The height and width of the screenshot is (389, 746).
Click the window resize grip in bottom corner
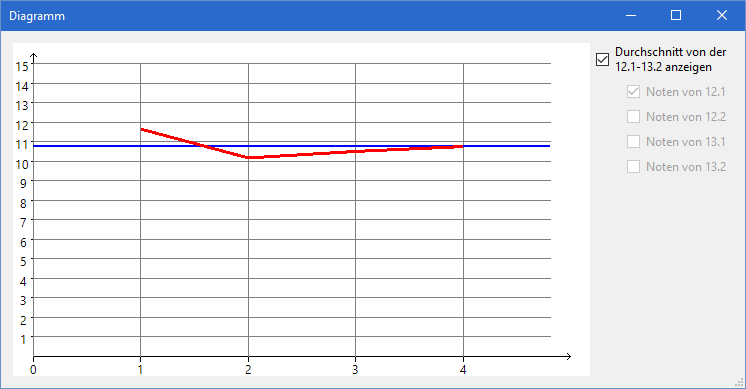pos(740,382)
